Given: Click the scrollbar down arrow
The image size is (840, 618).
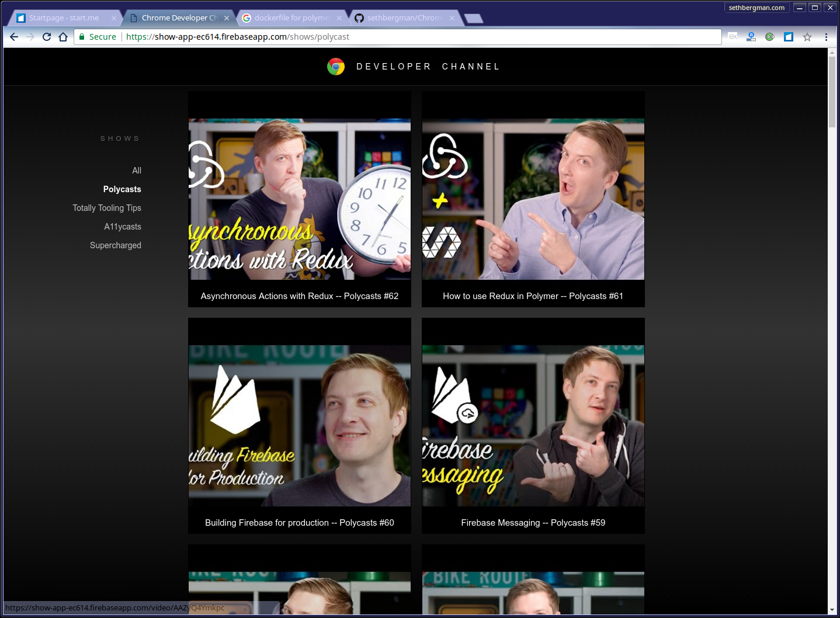Looking at the screenshot, I should pos(832,610).
